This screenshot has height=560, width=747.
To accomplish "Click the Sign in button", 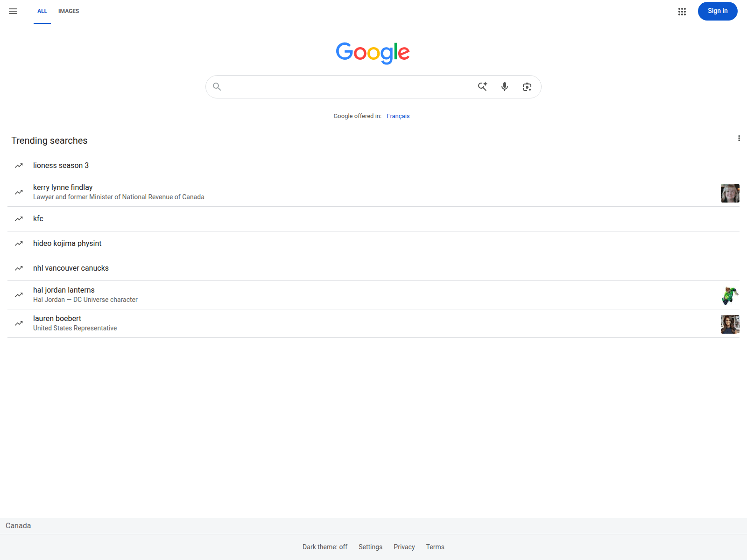I will coord(718,11).
